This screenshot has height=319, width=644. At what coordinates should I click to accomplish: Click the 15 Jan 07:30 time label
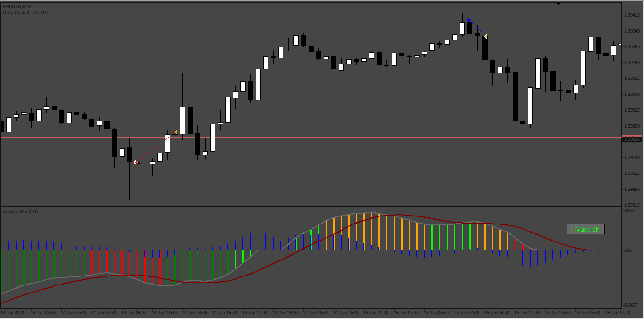pyautogui.click(x=466, y=313)
